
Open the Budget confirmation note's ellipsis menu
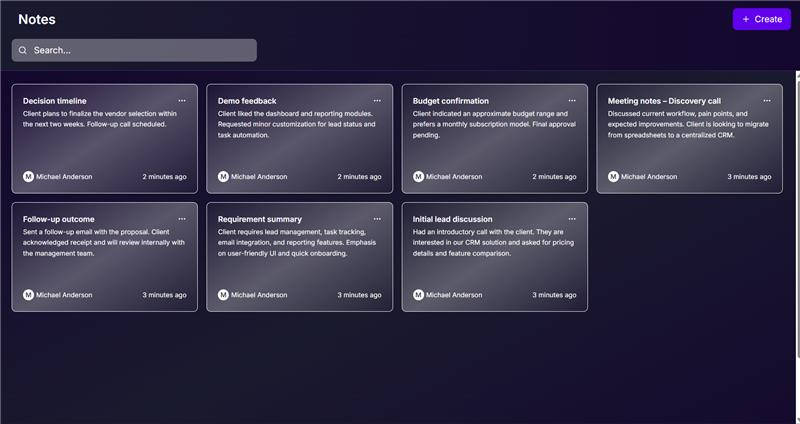click(x=572, y=101)
